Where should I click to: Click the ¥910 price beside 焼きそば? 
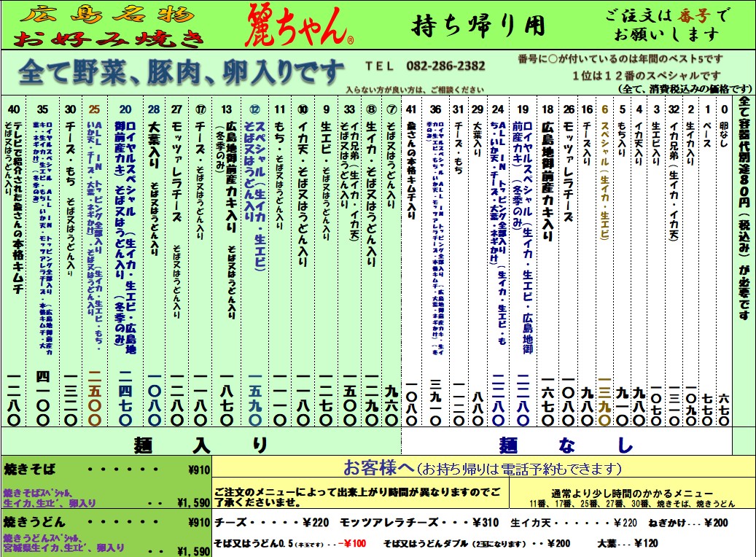(x=199, y=470)
